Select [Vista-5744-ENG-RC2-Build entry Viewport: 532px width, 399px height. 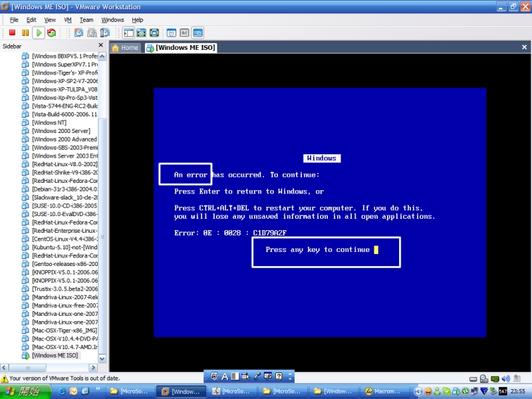pyautogui.click(x=60, y=106)
